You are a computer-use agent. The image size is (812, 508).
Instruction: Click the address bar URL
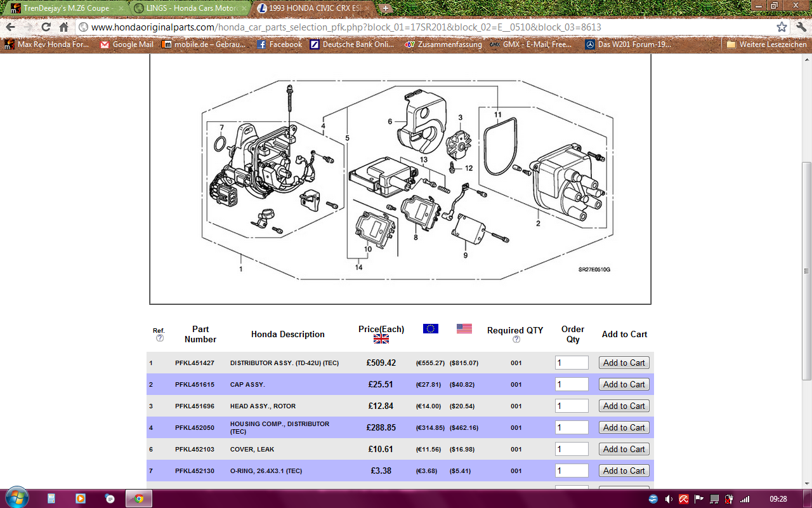pyautogui.click(x=346, y=27)
